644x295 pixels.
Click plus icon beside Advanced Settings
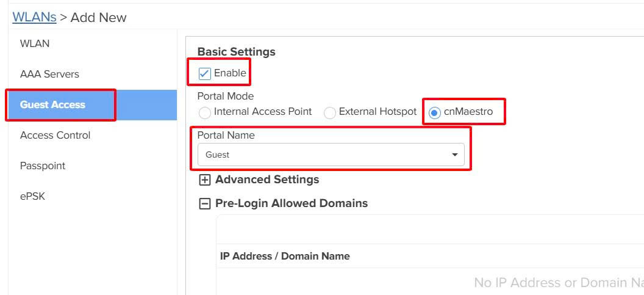pyautogui.click(x=206, y=180)
